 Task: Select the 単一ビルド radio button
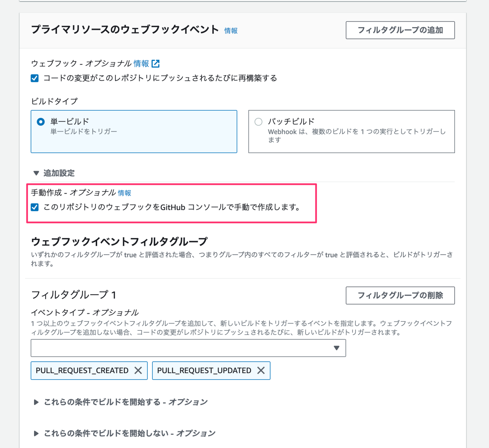39,121
